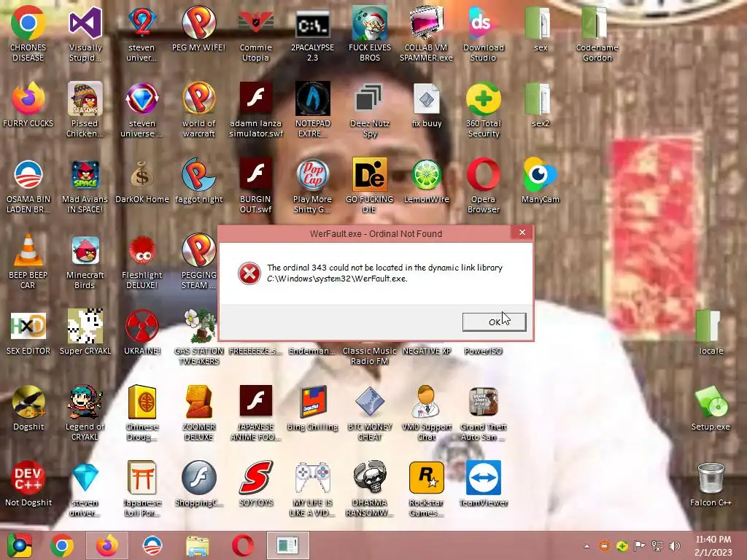
Task: Select the TeamViewer desktop icon
Action: 484,484
